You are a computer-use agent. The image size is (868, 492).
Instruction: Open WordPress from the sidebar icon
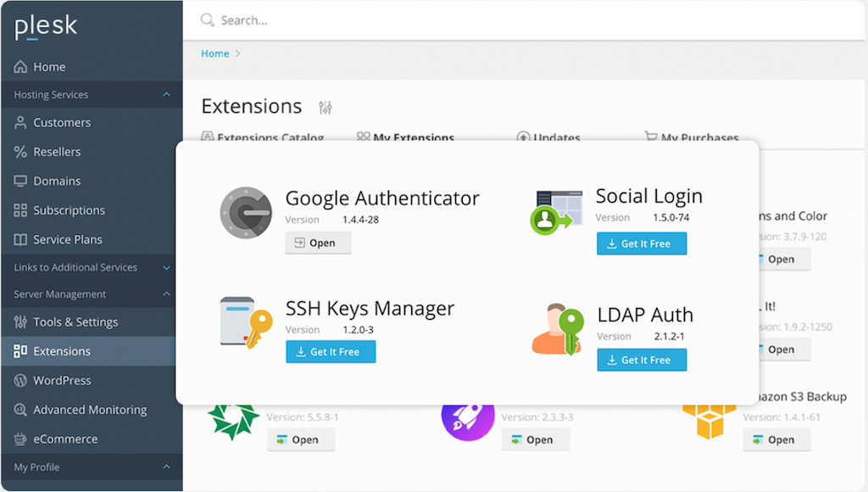tap(19, 380)
